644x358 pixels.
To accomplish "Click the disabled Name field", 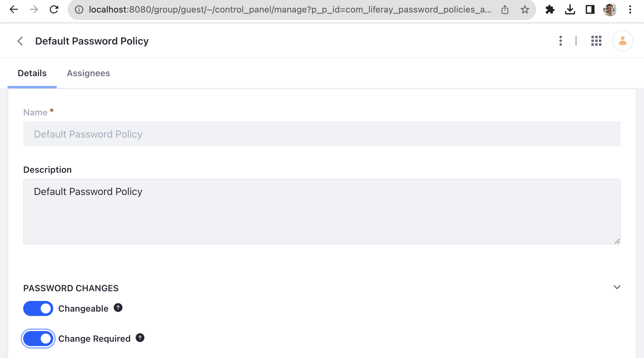I will (x=322, y=134).
